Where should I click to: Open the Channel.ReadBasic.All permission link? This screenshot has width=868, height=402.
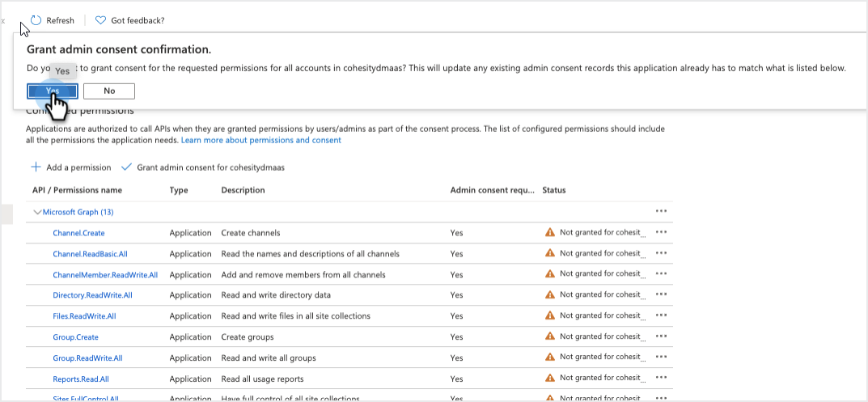[x=91, y=254]
